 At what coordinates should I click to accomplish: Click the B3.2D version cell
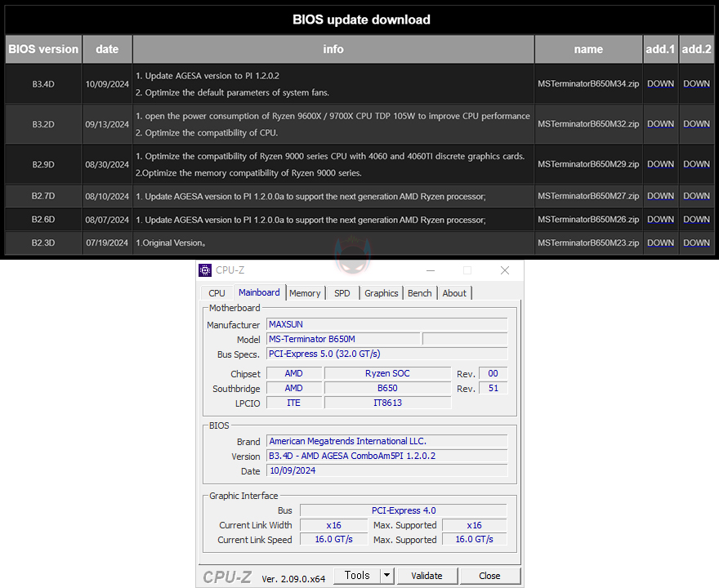(x=43, y=124)
